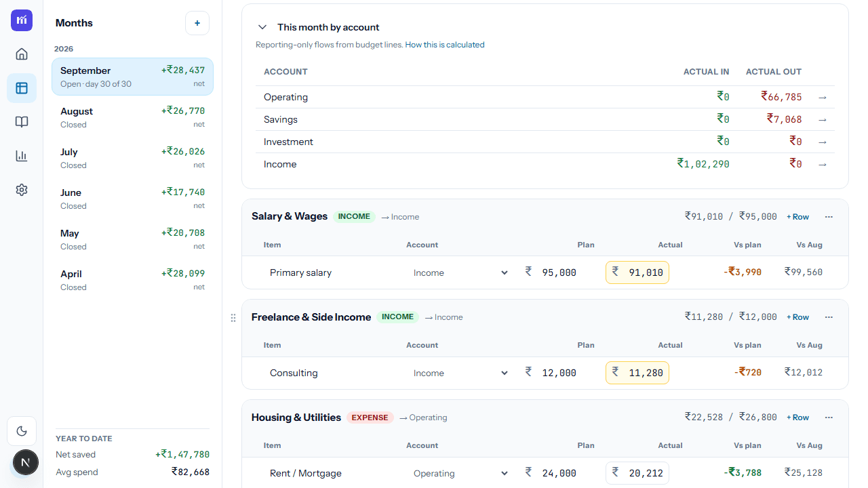868x488 pixels.
Task: Click the Operating actual out ₹66,785
Action: [x=781, y=98]
